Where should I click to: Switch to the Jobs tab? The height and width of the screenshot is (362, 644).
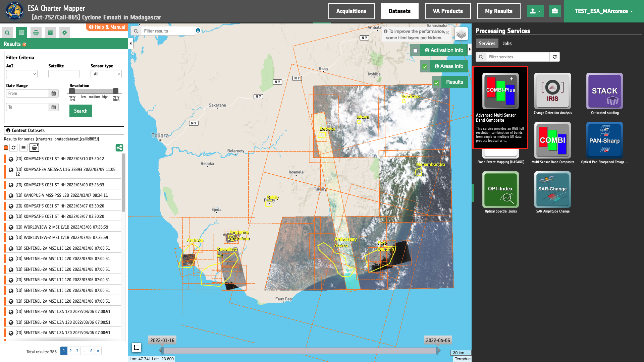point(507,44)
